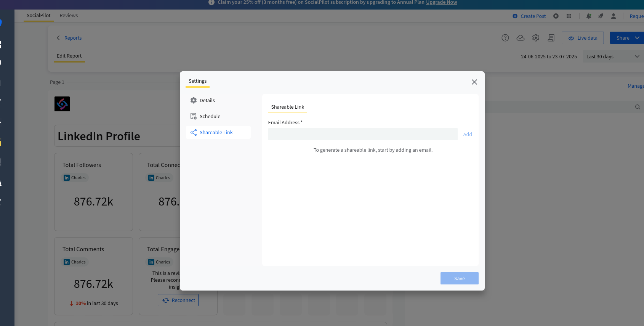Click the info icon in promo banner

tap(211, 2)
